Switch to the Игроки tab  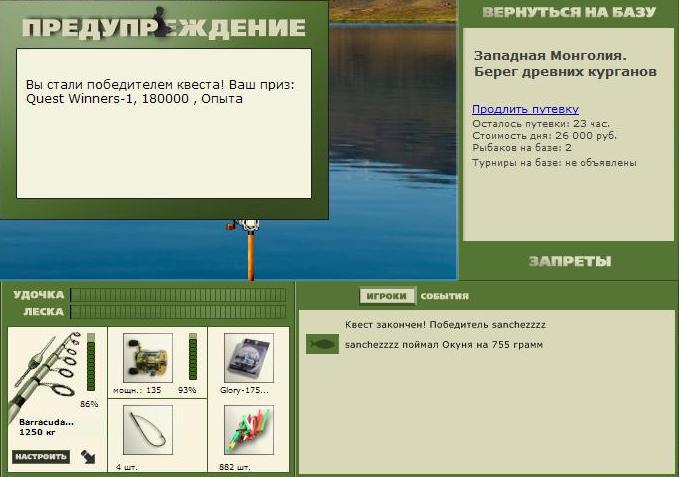(386, 296)
